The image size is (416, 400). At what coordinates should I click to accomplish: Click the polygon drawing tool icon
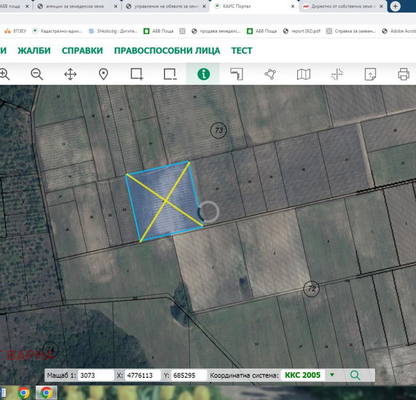point(270,74)
